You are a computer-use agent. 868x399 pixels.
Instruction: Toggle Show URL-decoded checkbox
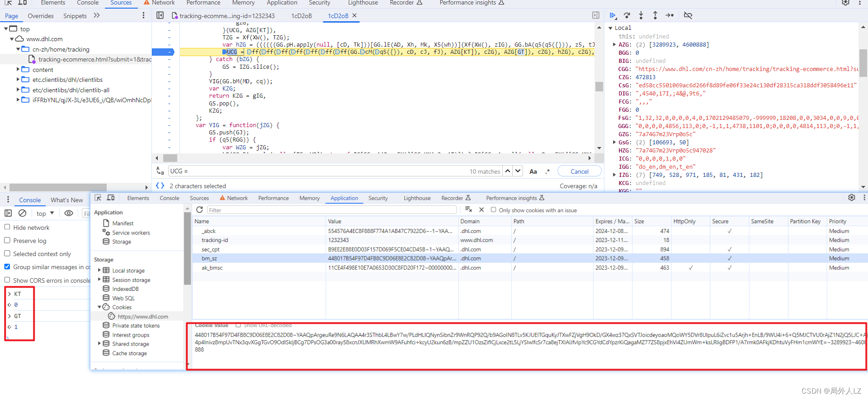click(x=238, y=325)
